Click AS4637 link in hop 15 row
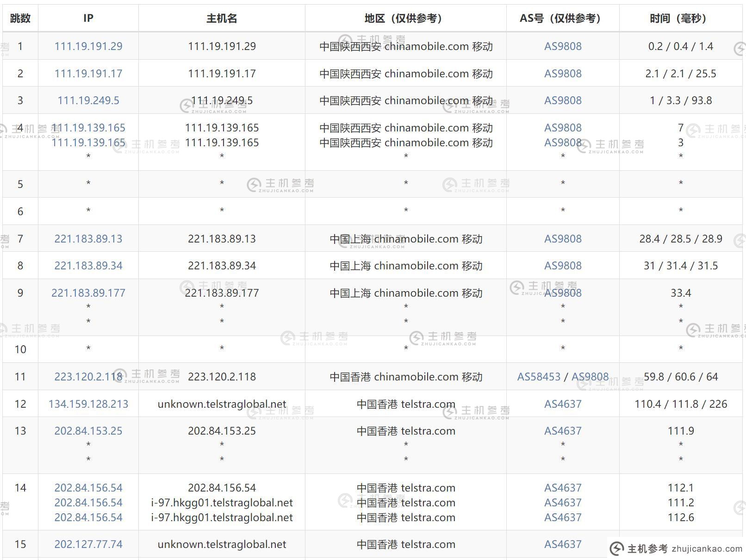Image resolution: width=746 pixels, height=560 pixels. coord(563,544)
